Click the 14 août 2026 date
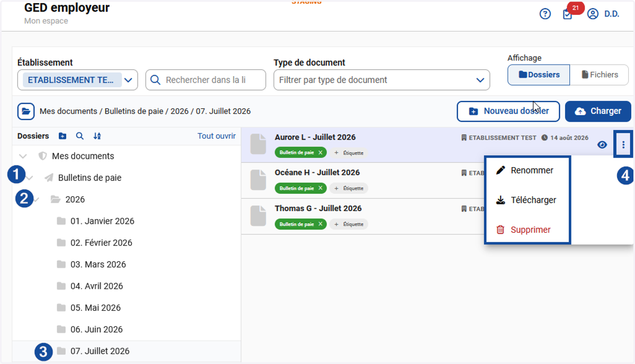Viewport: 635px width, 364px height. pyautogui.click(x=565, y=138)
